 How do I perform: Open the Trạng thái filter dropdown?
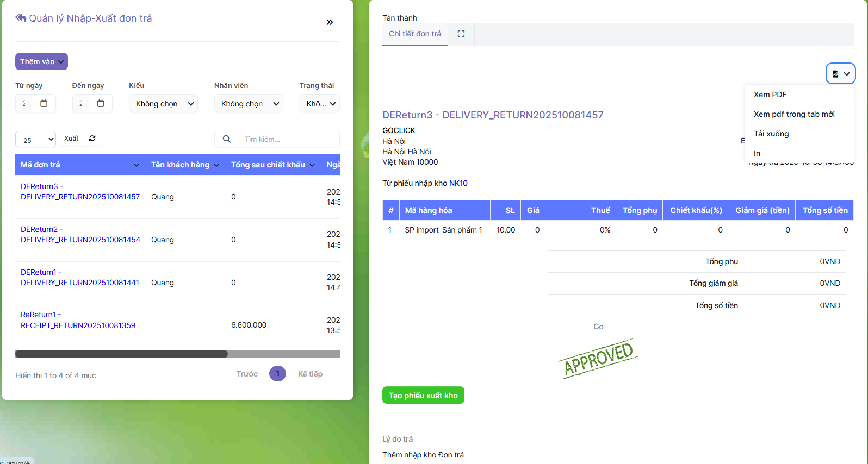320,104
